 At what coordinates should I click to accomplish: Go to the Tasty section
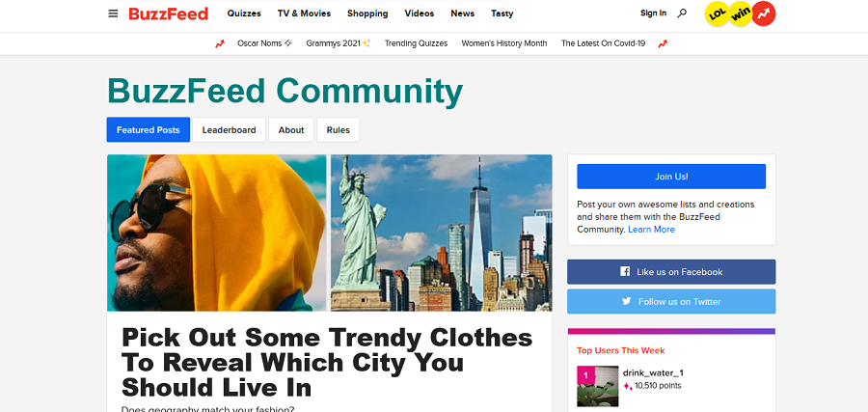click(x=502, y=14)
